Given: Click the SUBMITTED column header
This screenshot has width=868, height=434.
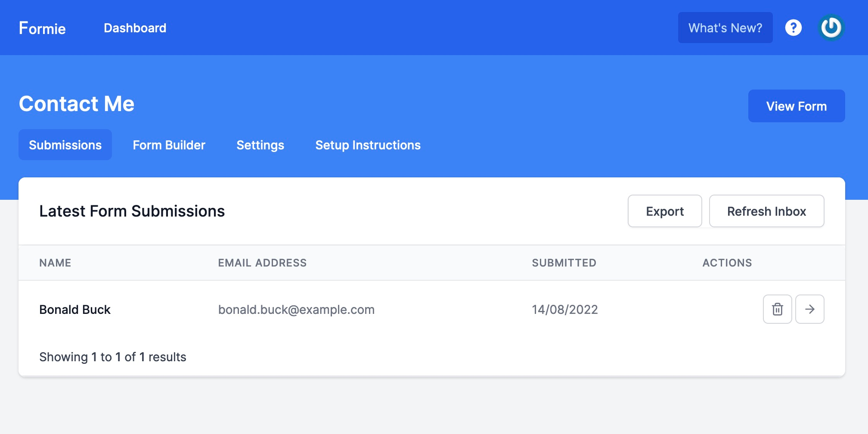Looking at the screenshot, I should pos(564,263).
